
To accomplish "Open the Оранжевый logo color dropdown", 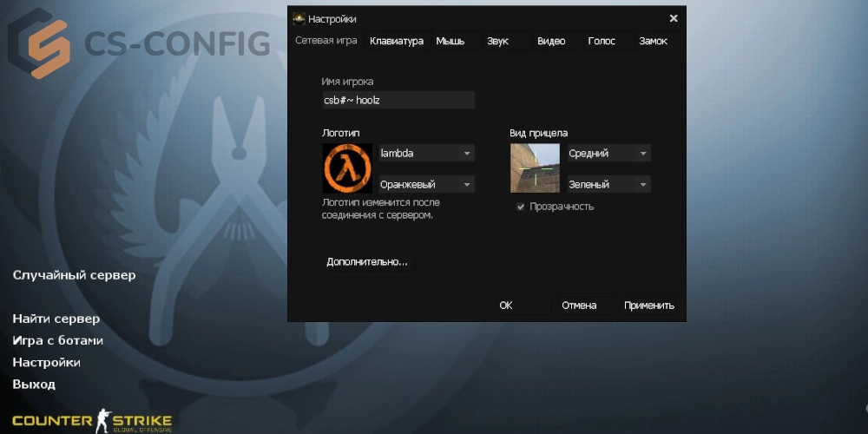I will (x=426, y=184).
